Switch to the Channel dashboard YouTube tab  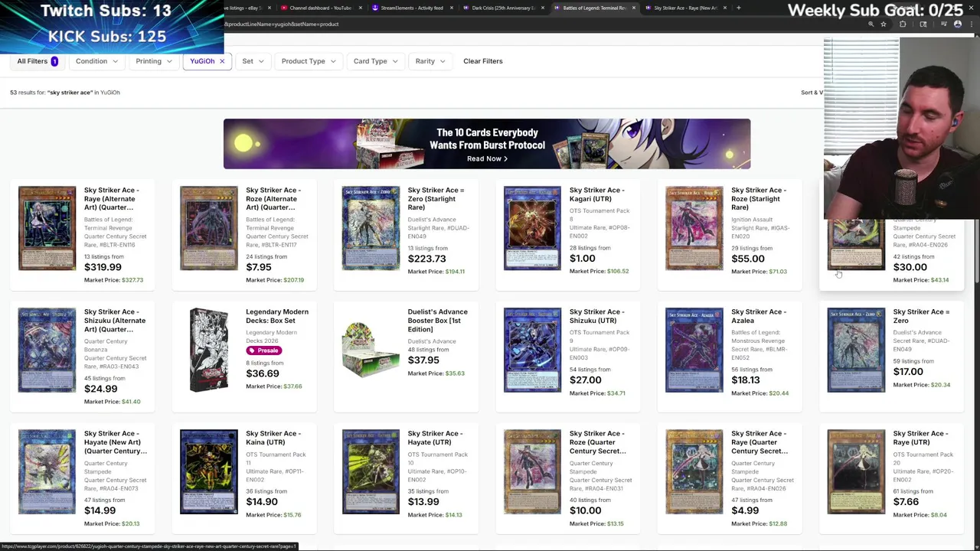(321, 8)
